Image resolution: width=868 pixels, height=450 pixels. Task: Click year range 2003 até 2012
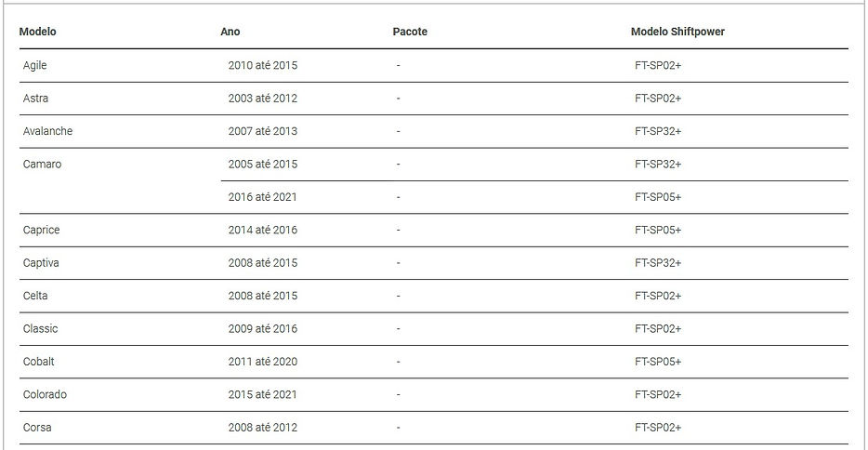262,99
